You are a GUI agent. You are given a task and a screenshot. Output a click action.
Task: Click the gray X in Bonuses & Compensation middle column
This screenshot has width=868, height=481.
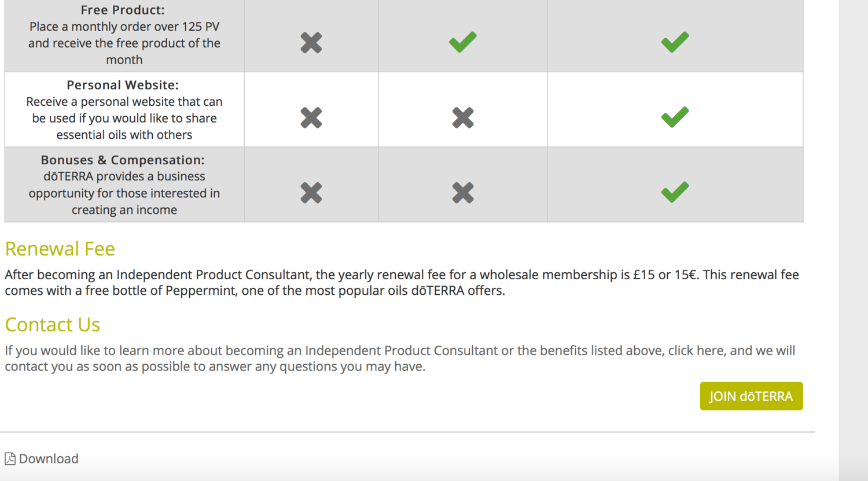463,193
